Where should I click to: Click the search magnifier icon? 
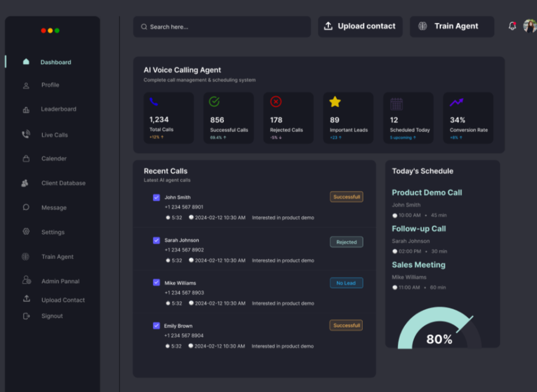click(x=144, y=27)
